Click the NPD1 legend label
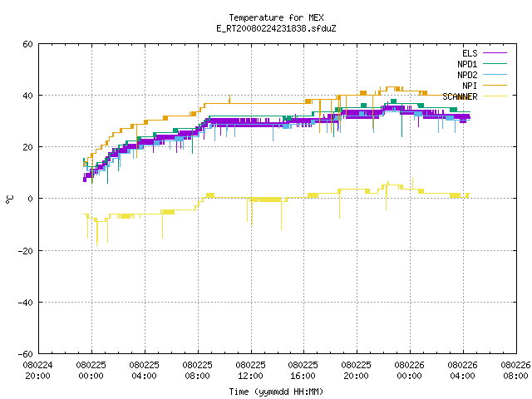Image resolution: width=532 pixels, height=399 pixels. point(467,64)
